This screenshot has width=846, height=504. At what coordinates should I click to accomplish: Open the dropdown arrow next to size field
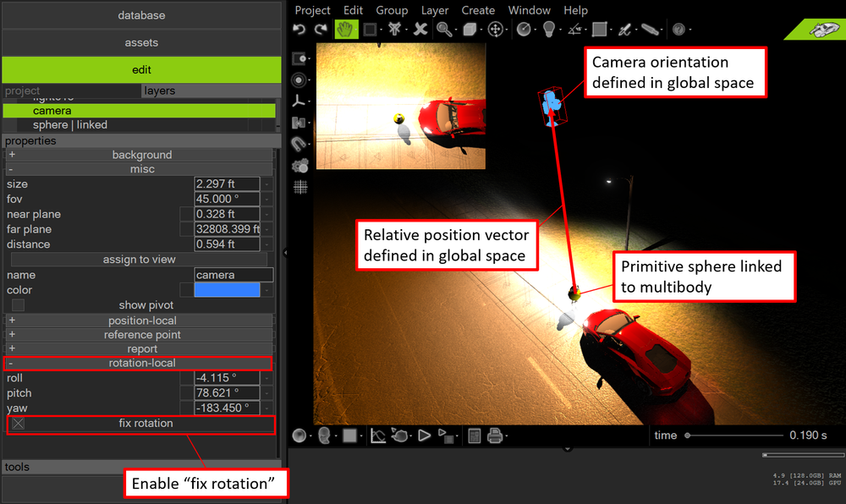266,184
